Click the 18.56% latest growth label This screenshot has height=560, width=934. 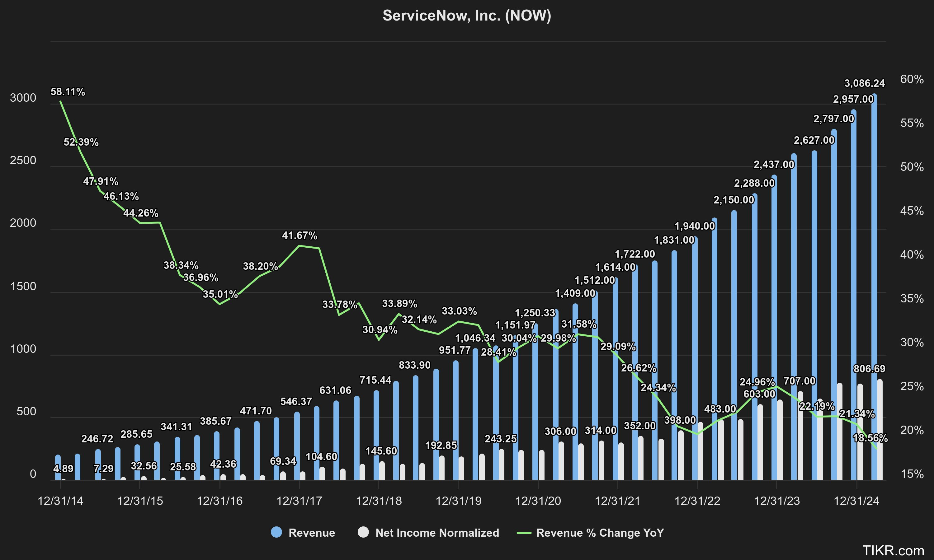pos(870,438)
